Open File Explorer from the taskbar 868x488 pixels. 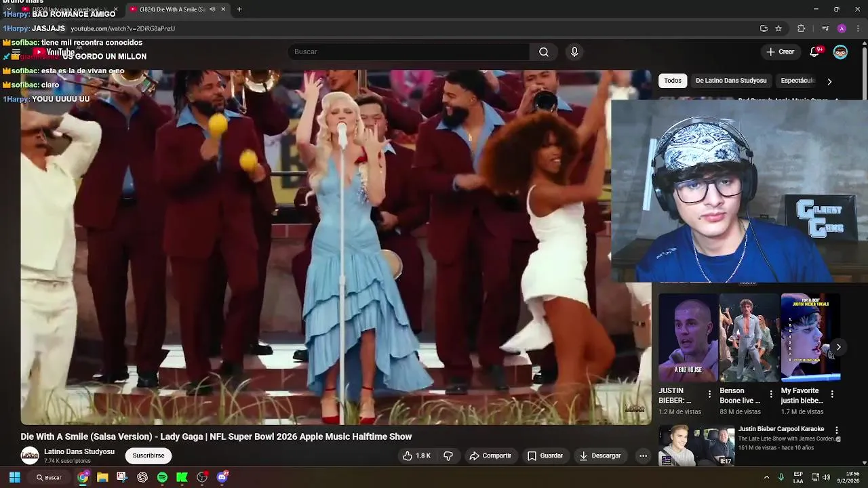coord(102,477)
